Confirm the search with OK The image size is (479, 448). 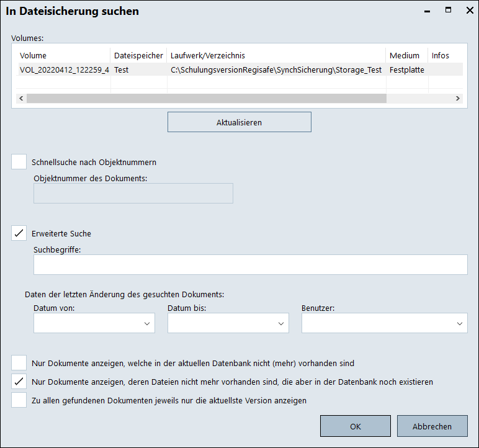(355, 426)
